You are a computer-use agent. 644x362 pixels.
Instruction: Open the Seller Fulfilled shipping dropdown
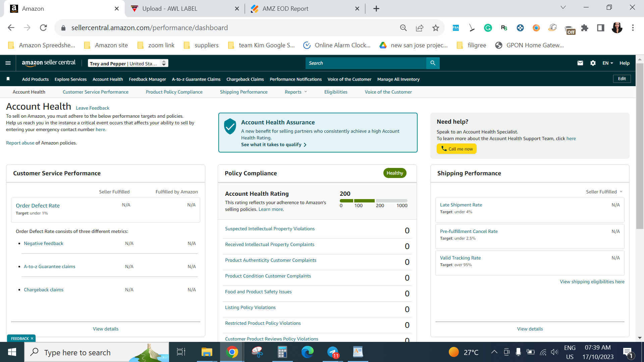click(x=604, y=192)
